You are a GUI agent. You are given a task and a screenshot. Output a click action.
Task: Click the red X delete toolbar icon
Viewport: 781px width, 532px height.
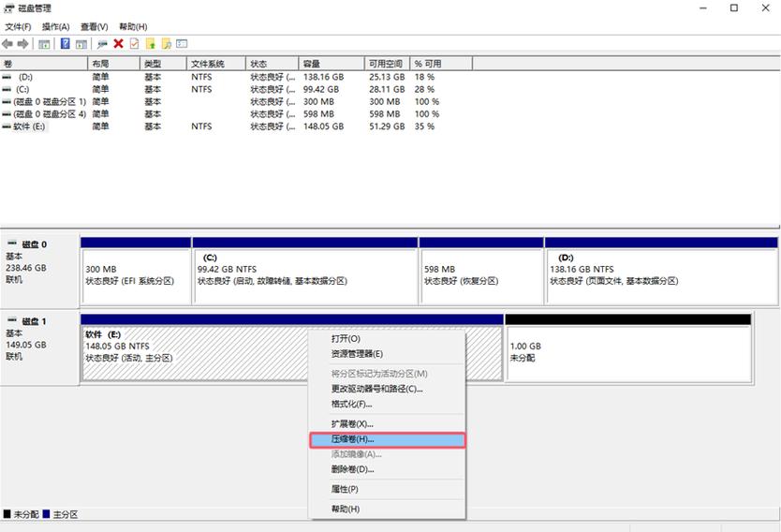tap(119, 44)
